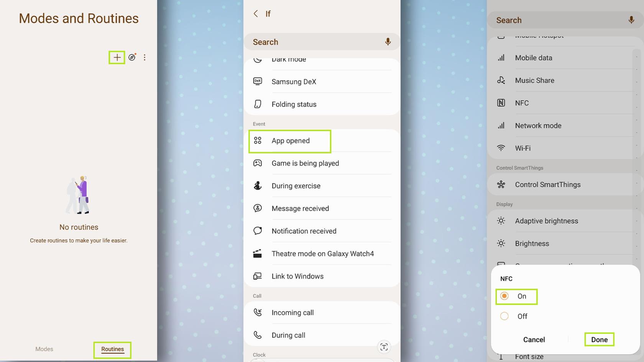Tap the microphone in the If search bar
Viewport: 644px width, 362px height.
[x=388, y=42]
